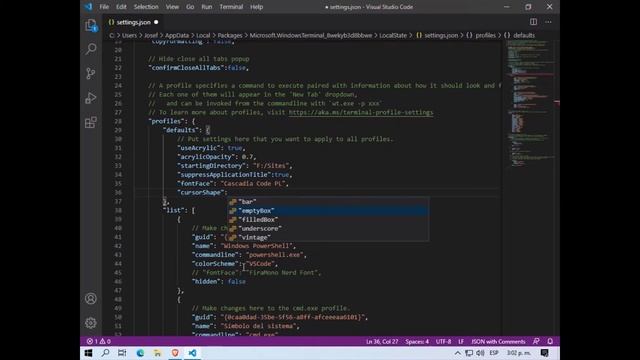The image size is (640, 360).
Task: Open the aka.ms/terminal-profile-settings link
Action: click(361, 112)
